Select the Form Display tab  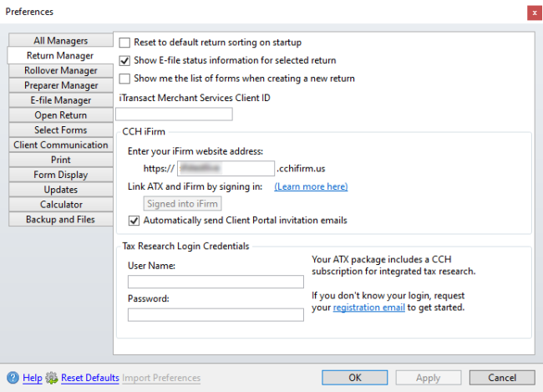[61, 175]
